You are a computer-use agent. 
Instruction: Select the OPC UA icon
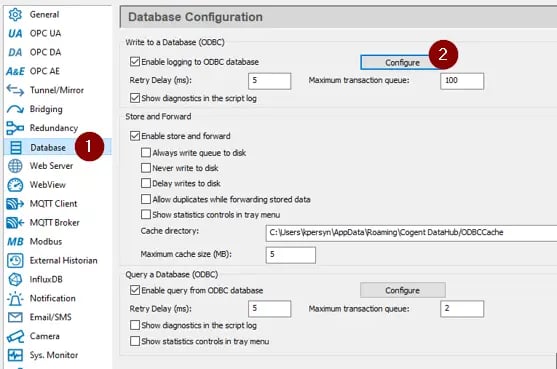pyautogui.click(x=15, y=33)
